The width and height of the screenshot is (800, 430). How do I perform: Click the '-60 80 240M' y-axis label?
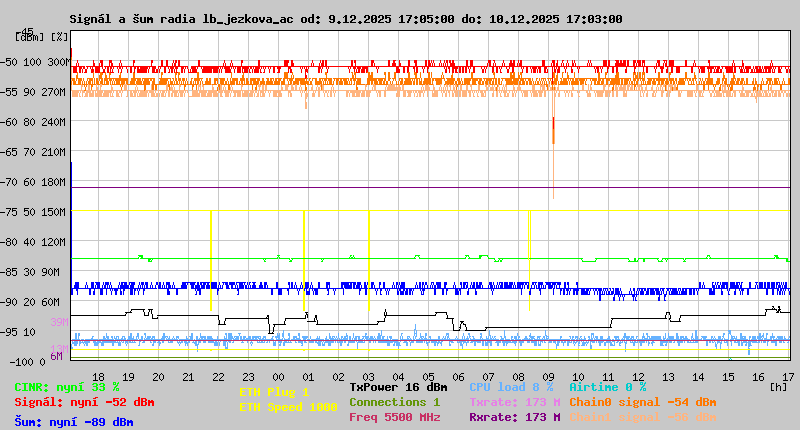[x=33, y=122]
